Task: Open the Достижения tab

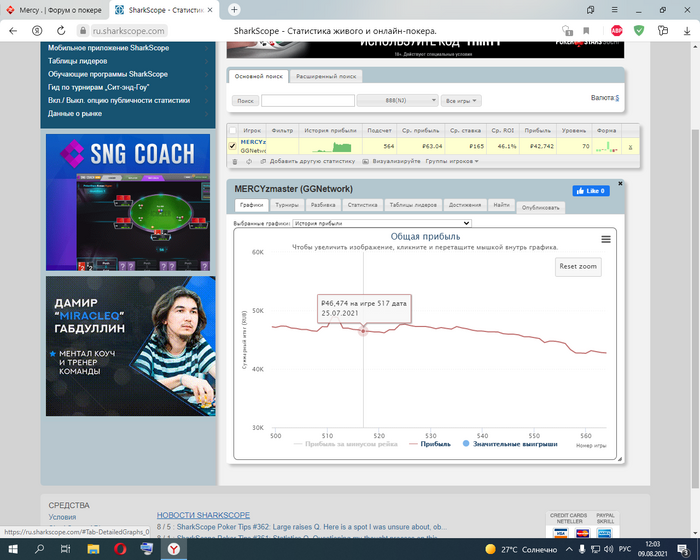Action: coord(465,205)
